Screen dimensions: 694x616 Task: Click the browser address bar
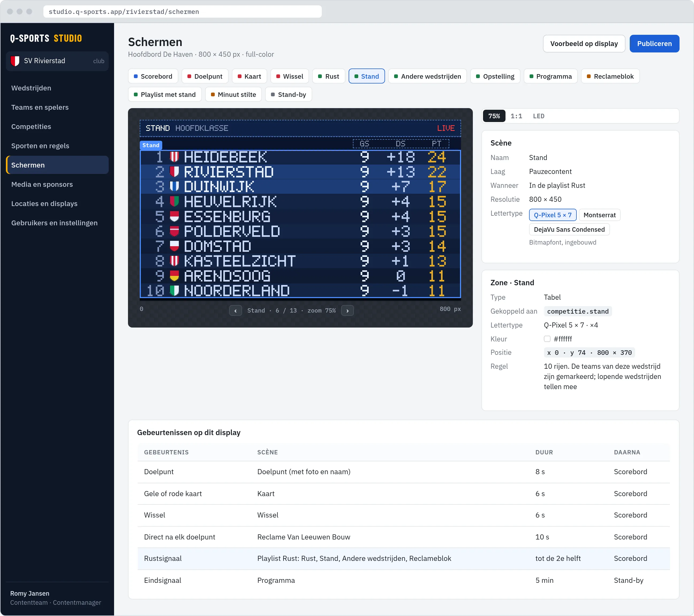click(182, 12)
